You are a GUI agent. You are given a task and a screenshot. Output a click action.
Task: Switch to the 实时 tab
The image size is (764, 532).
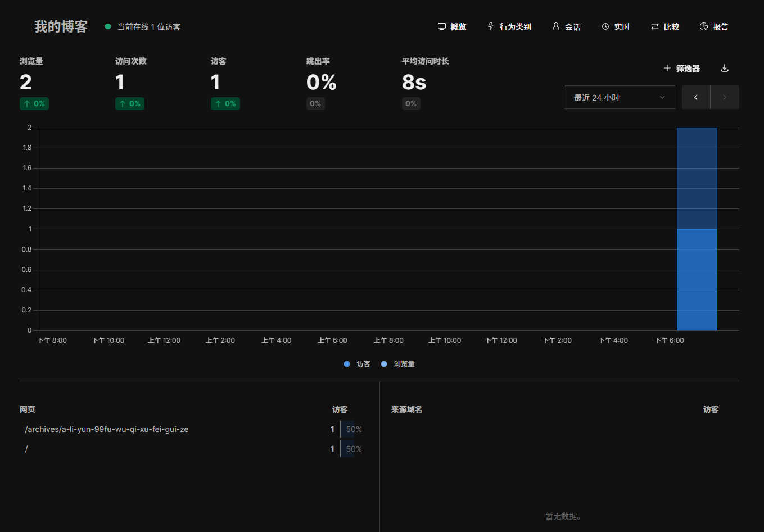[x=621, y=27]
